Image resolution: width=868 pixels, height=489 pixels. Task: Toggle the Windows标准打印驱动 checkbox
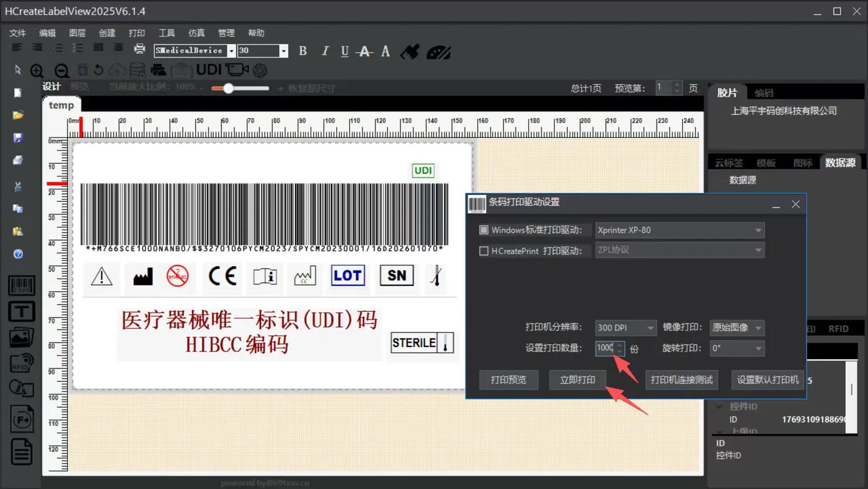484,230
